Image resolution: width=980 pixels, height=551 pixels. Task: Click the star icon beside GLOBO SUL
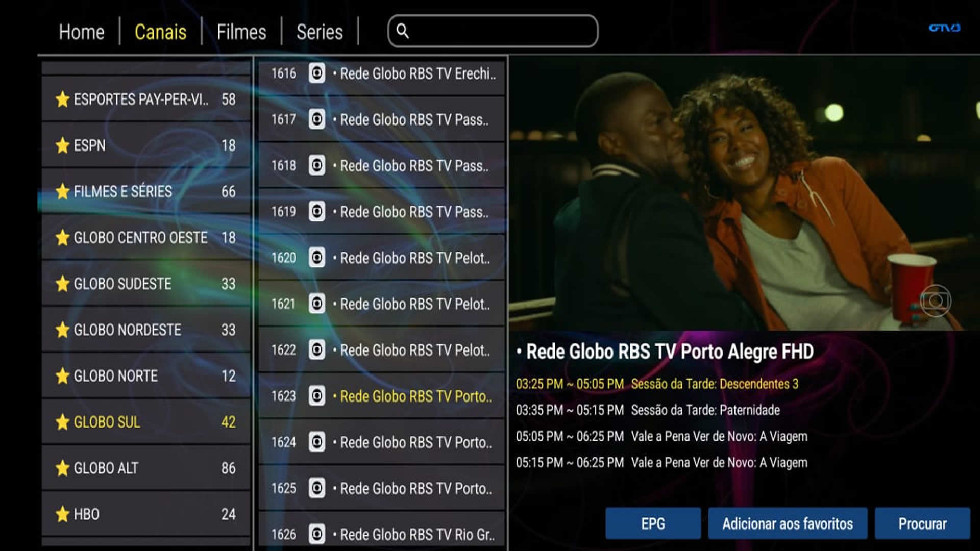[x=62, y=422]
